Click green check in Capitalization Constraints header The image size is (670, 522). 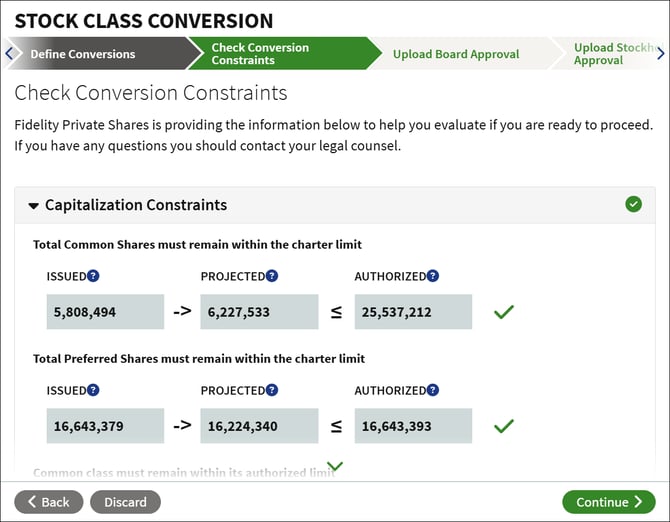(633, 204)
